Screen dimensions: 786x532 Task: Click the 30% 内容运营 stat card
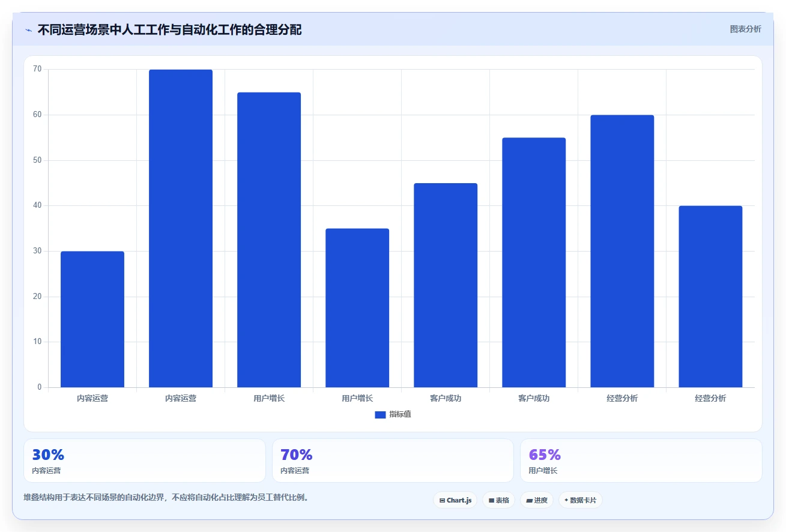click(145, 461)
